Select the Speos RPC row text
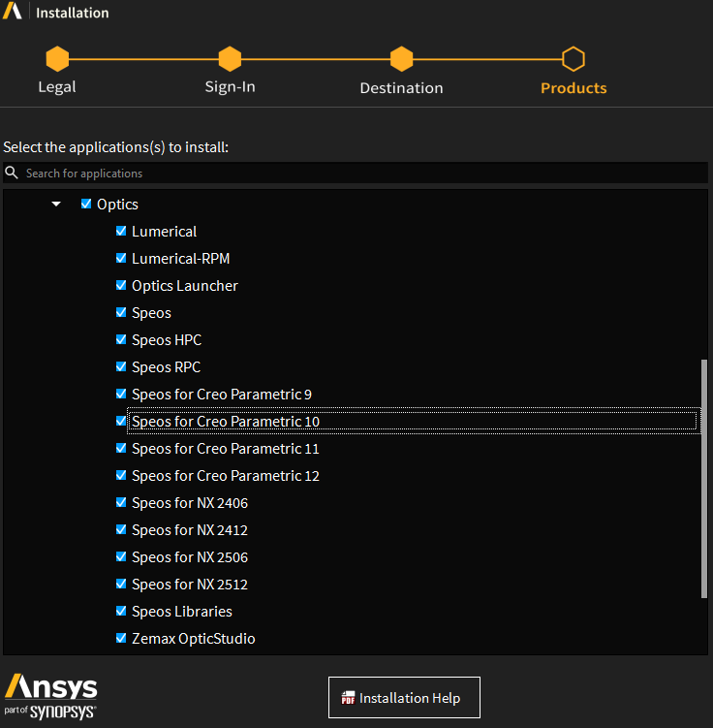The height and width of the screenshot is (728, 713). 166,366
